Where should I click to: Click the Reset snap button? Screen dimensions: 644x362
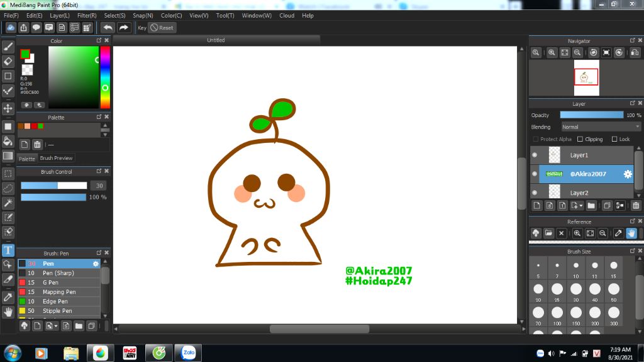pyautogui.click(x=162, y=28)
